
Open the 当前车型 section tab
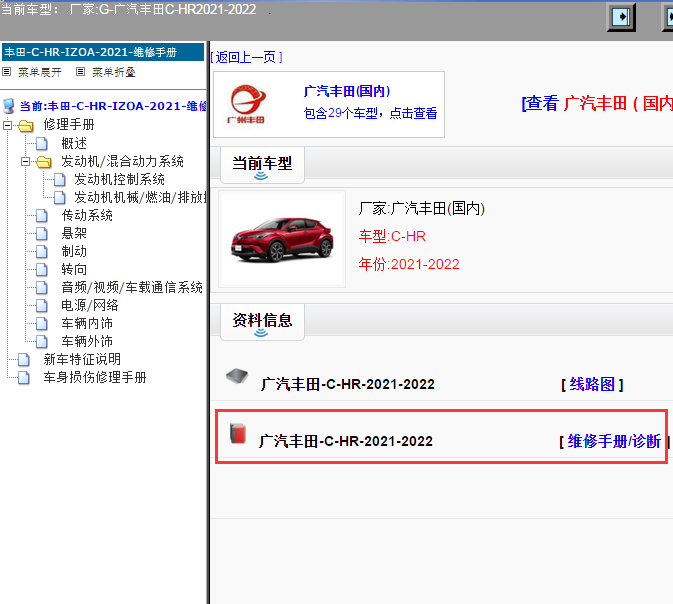tap(262, 165)
